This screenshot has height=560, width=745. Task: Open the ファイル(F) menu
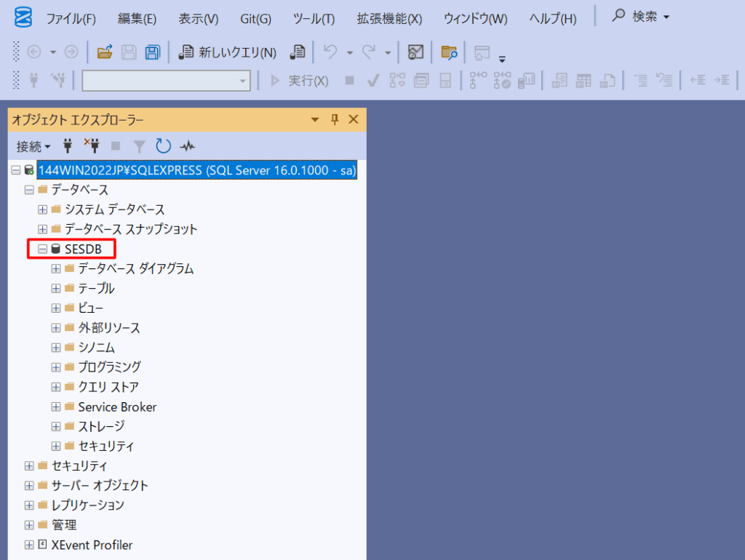pos(71,18)
